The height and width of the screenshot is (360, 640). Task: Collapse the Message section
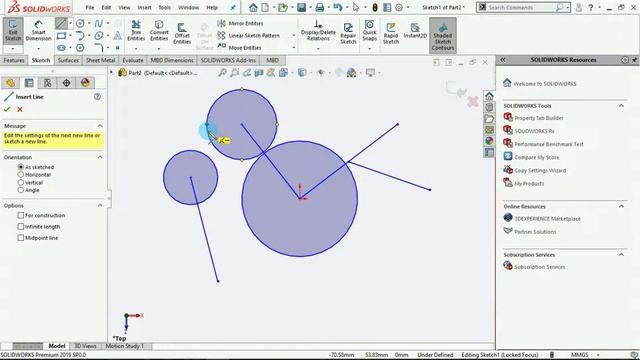(x=100, y=126)
